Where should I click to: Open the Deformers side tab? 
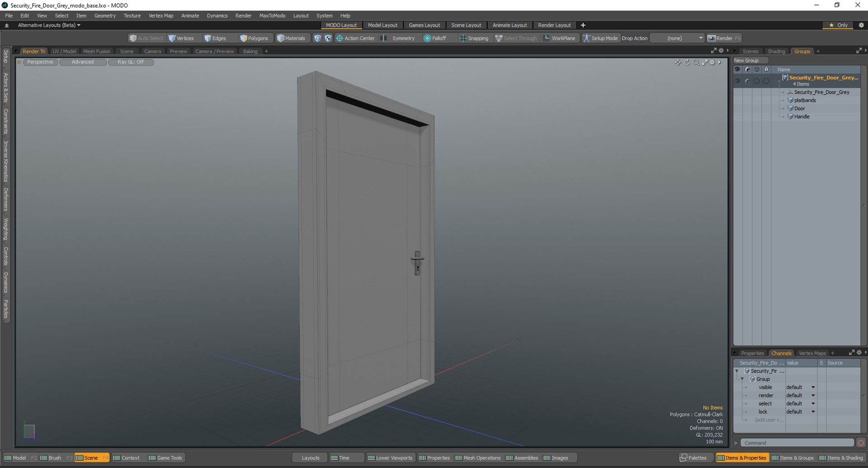(6, 199)
